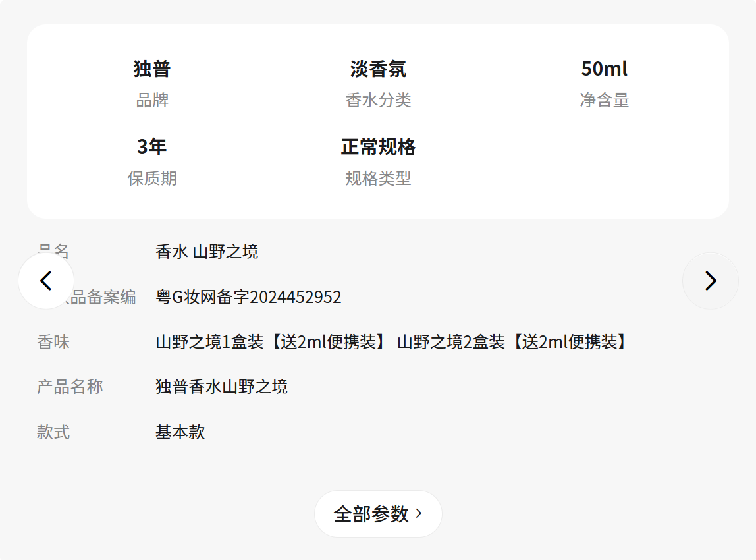Screen dimensions: 756x560
Task: Click the 独普香水山野之境 product name value
Action: tap(221, 387)
